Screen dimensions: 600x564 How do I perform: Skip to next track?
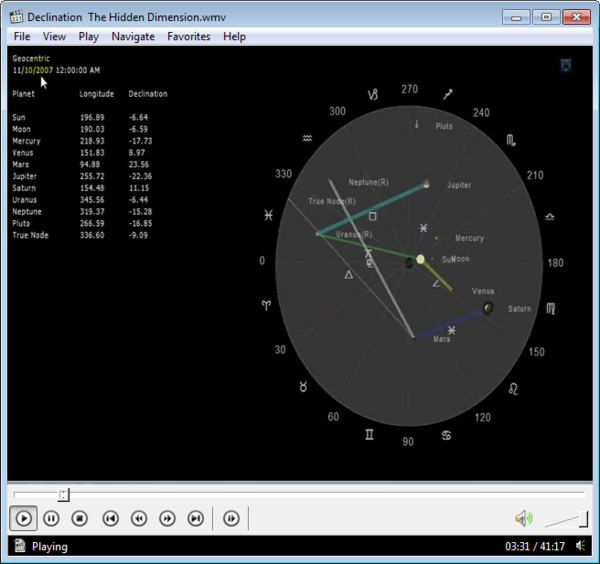[196, 518]
